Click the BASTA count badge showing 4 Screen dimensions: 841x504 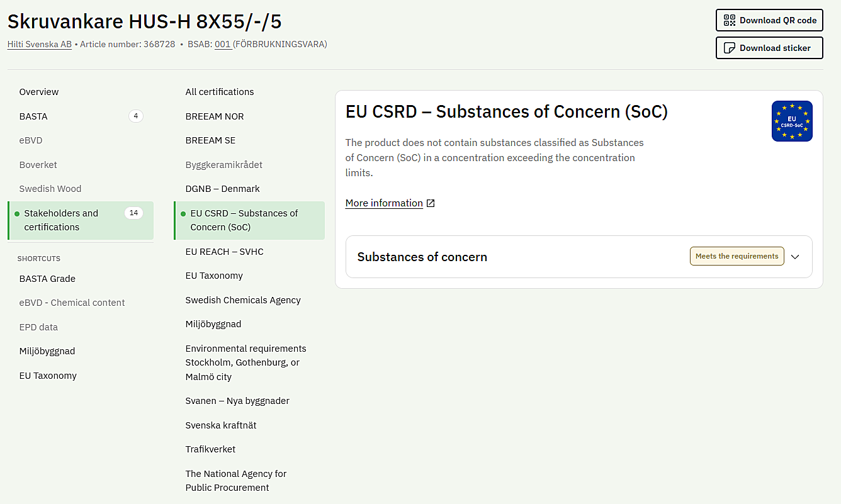point(136,116)
